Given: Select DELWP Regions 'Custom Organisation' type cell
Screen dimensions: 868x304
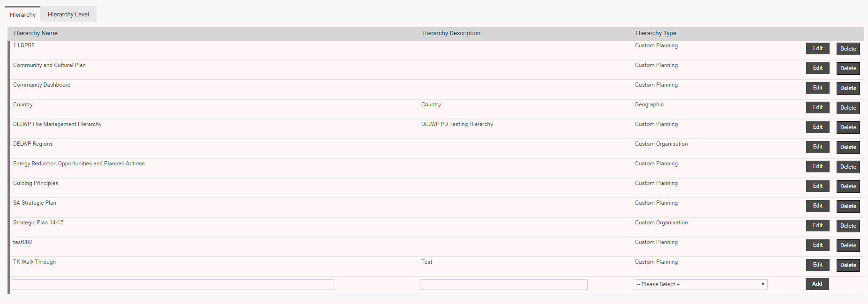Looking at the screenshot, I should (661, 144).
